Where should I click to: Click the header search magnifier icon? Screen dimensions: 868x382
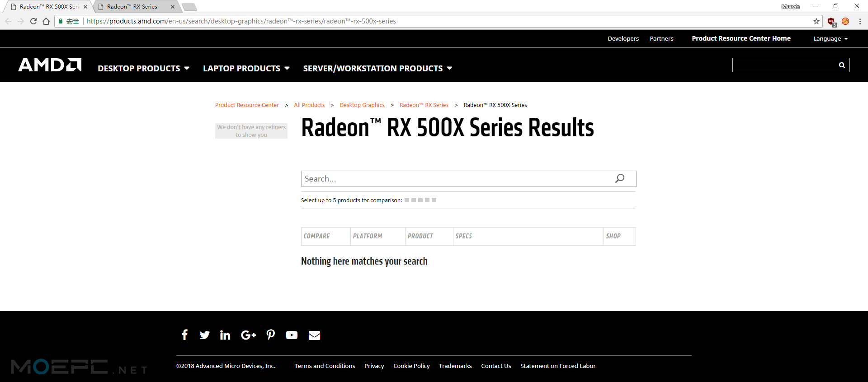point(842,65)
